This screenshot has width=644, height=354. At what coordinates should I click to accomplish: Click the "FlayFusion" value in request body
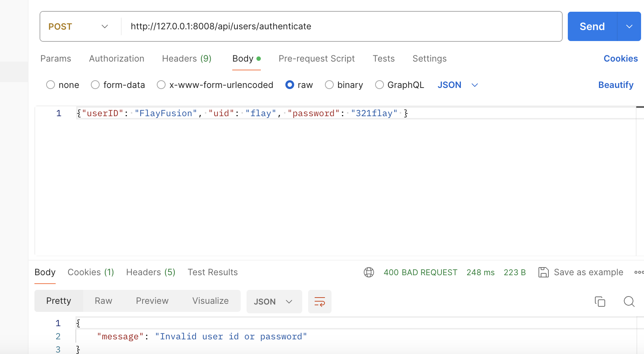(166, 113)
